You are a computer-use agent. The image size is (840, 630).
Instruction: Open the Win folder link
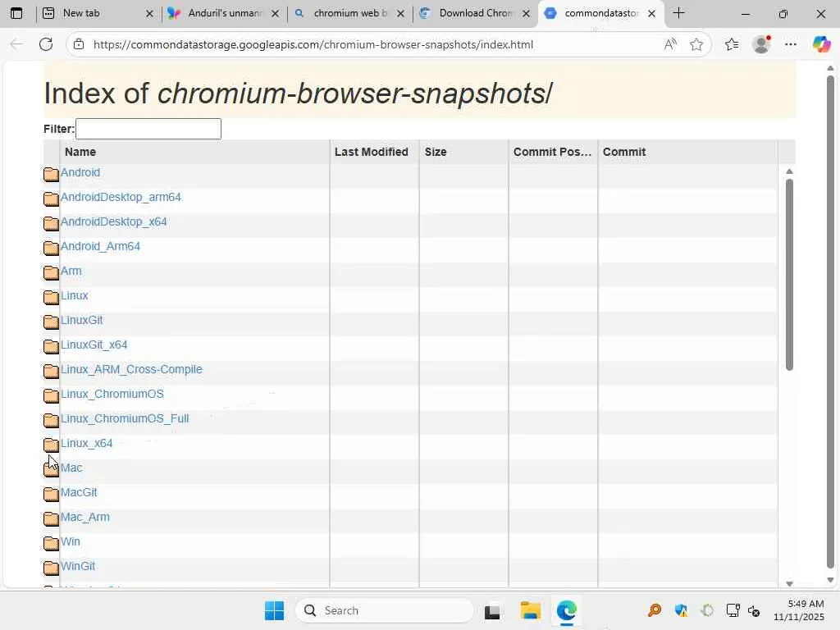[71, 542]
